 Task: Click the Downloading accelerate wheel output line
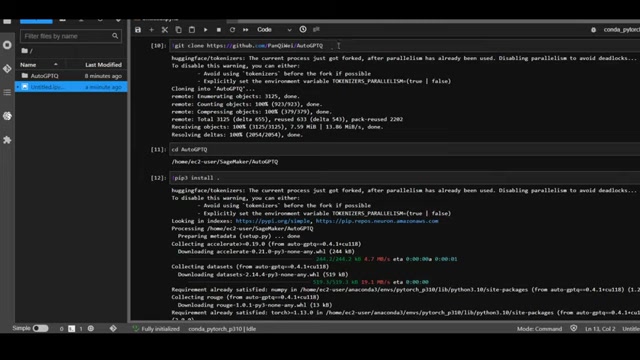[266, 251]
